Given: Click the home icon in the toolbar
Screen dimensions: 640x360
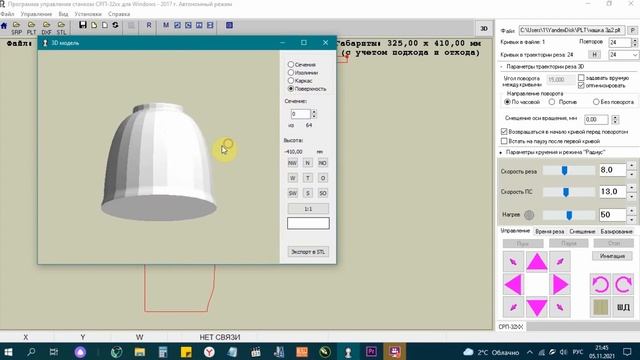Looking at the screenshot, I should [4, 26].
